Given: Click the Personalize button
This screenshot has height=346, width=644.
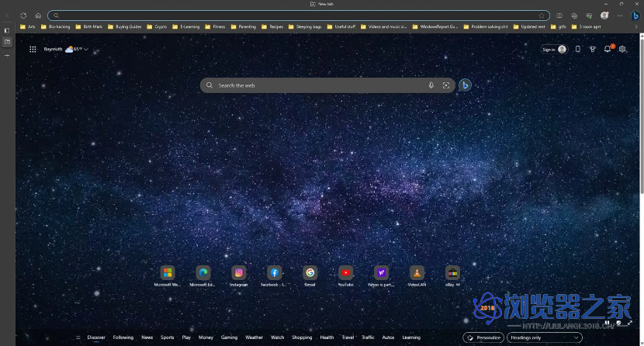Looking at the screenshot, I should [483, 337].
